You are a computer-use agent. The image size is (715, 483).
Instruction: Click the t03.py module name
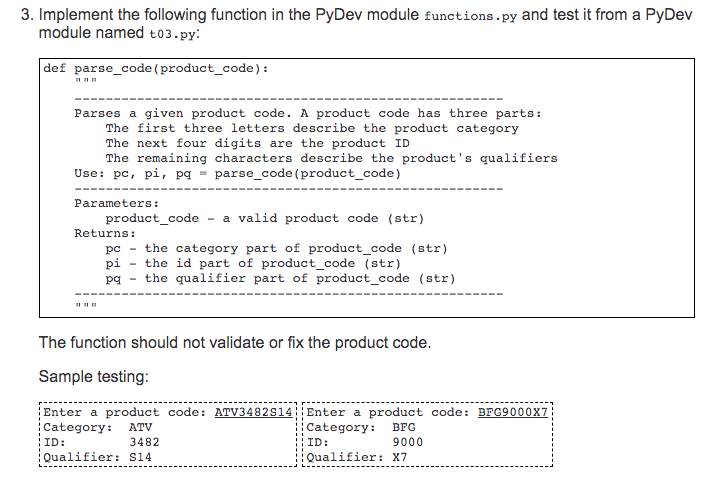[173, 34]
